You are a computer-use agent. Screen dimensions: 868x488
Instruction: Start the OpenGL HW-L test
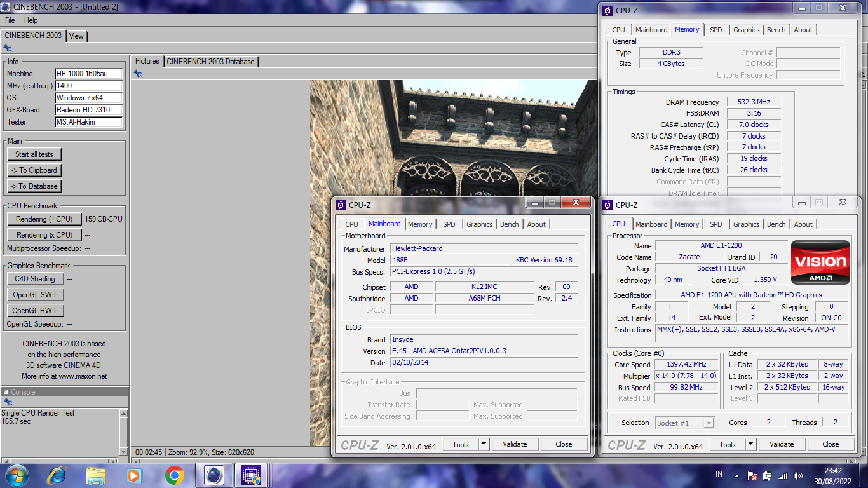(35, 311)
